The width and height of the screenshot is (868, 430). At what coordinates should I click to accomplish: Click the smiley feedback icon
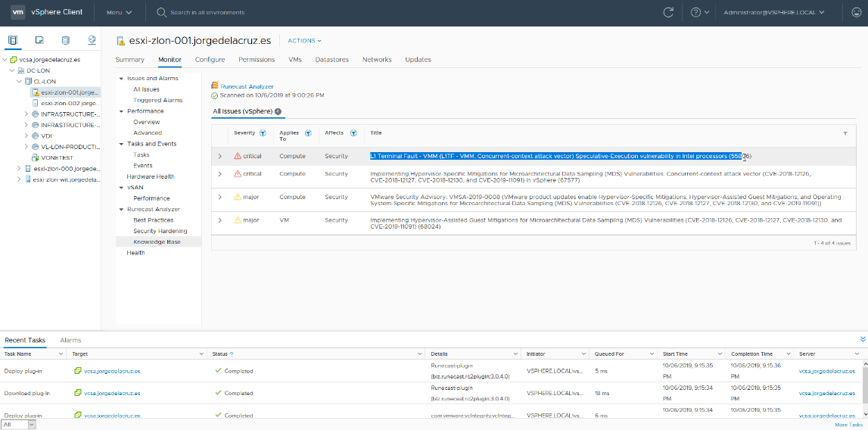coord(856,12)
